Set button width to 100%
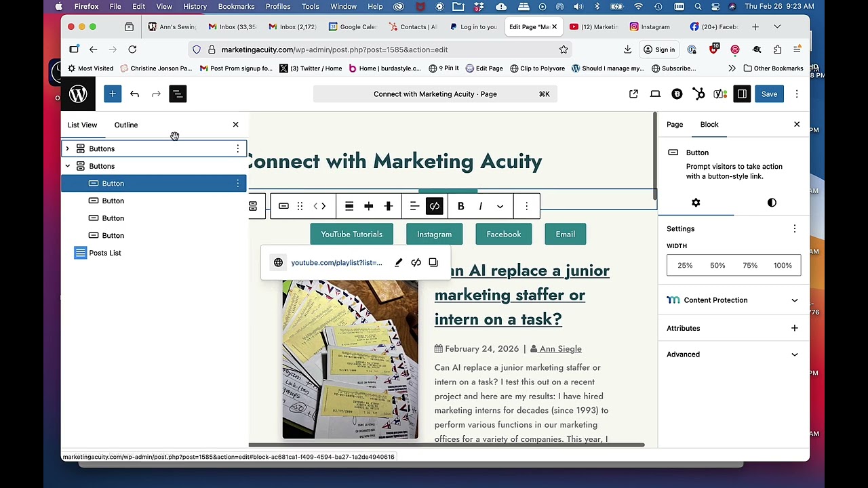 point(783,266)
